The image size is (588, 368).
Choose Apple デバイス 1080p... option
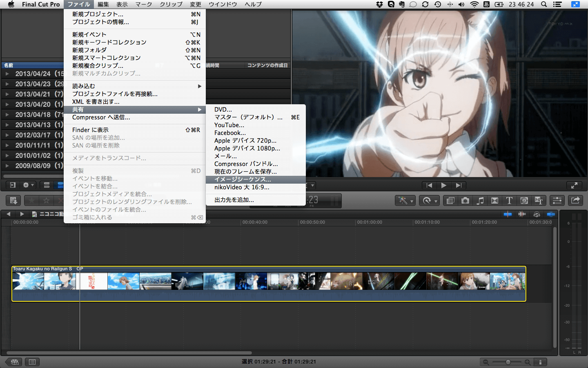(x=256, y=148)
